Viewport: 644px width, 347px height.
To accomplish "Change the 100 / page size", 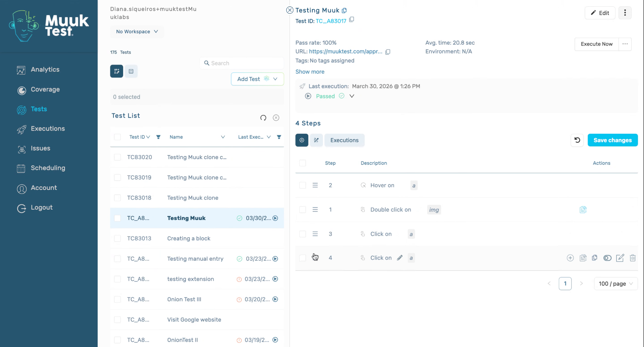I will (x=616, y=284).
